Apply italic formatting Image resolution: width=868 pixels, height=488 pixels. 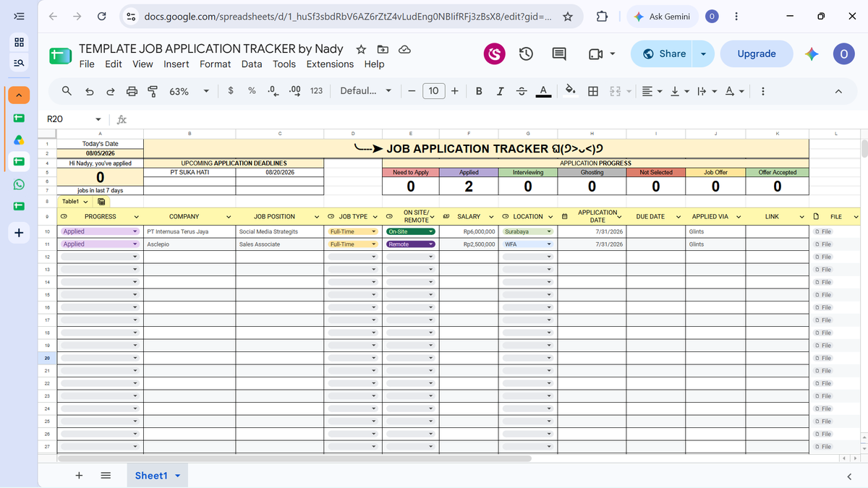point(500,91)
